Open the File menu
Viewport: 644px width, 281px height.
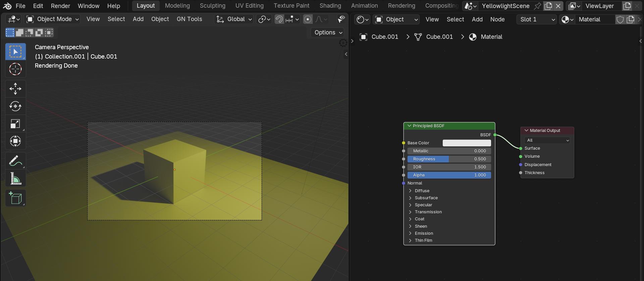pos(20,6)
